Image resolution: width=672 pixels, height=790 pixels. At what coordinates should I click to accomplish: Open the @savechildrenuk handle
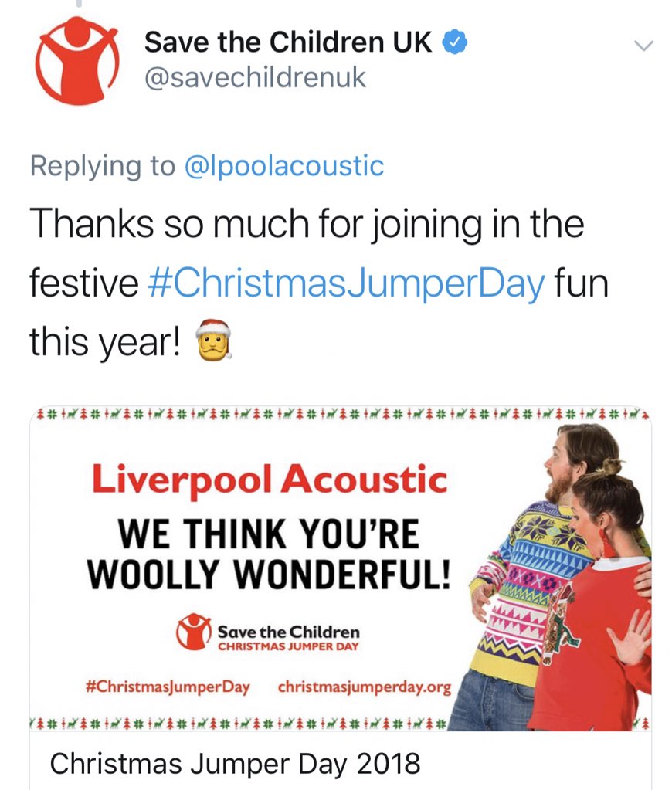pyautogui.click(x=255, y=78)
